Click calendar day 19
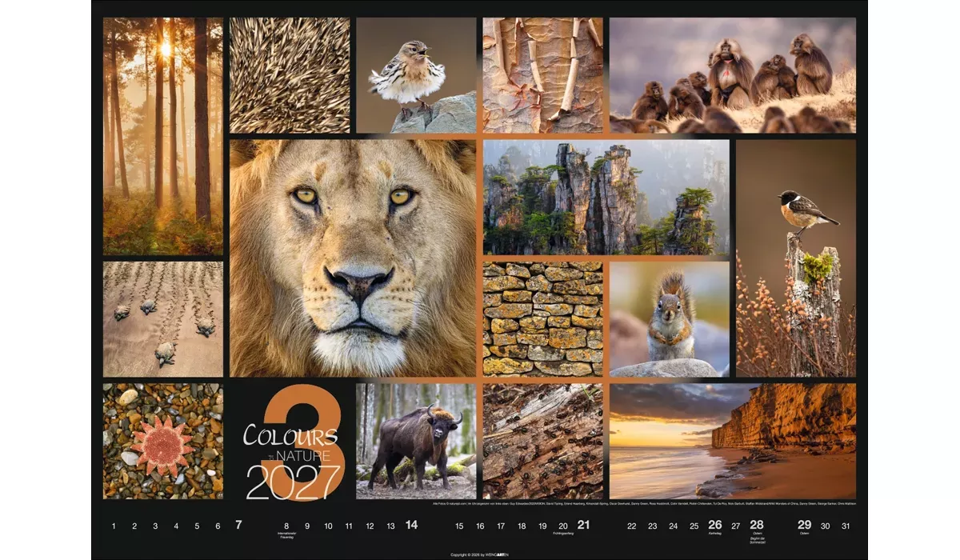The height and width of the screenshot is (560, 960). (x=542, y=526)
